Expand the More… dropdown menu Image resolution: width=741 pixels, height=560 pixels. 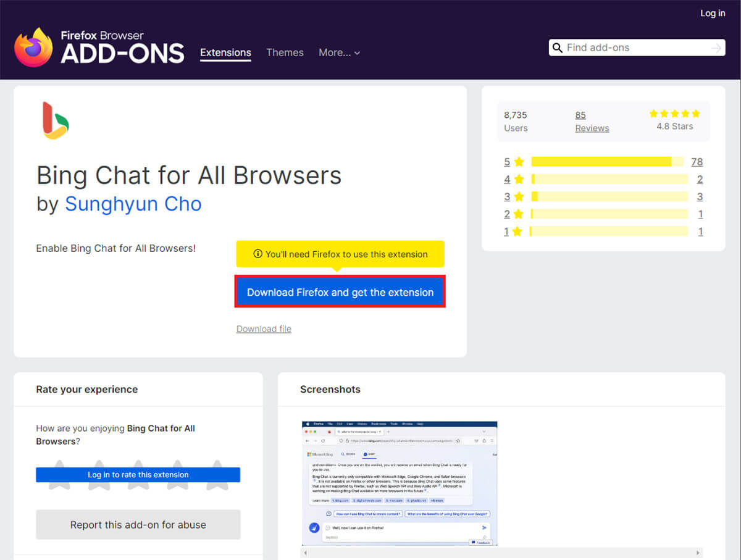(x=339, y=52)
